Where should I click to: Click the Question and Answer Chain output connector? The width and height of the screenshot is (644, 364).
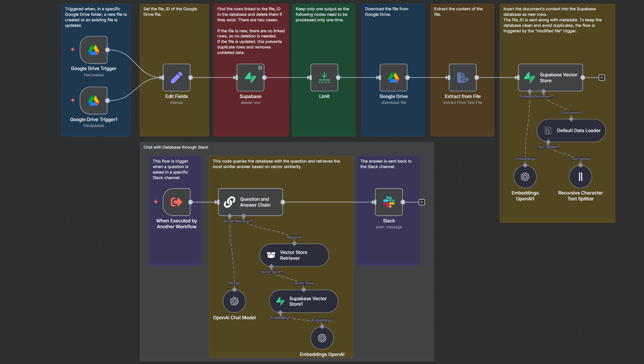(x=283, y=202)
